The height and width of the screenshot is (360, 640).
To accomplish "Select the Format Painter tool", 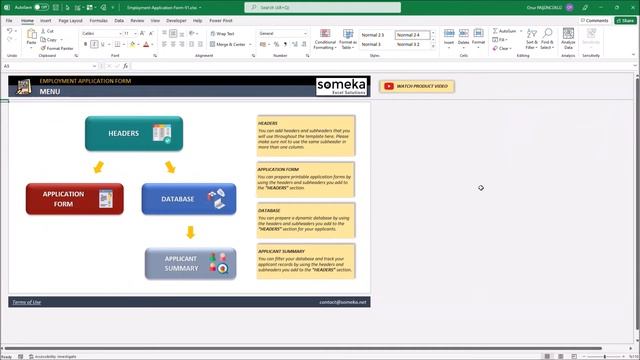I will pyautogui.click(x=57, y=48).
